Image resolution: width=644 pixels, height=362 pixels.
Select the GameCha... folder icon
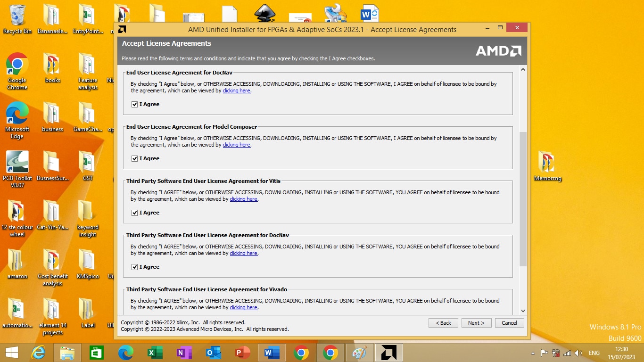coord(88,117)
